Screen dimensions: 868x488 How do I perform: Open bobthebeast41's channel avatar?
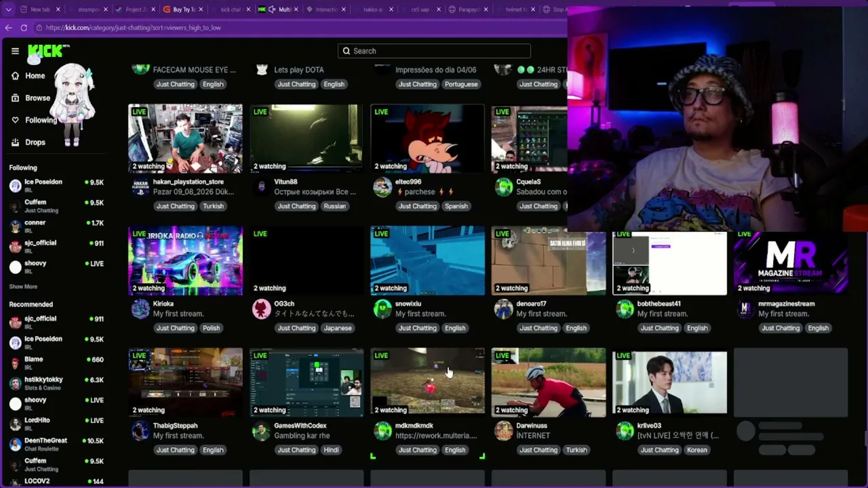click(x=625, y=309)
